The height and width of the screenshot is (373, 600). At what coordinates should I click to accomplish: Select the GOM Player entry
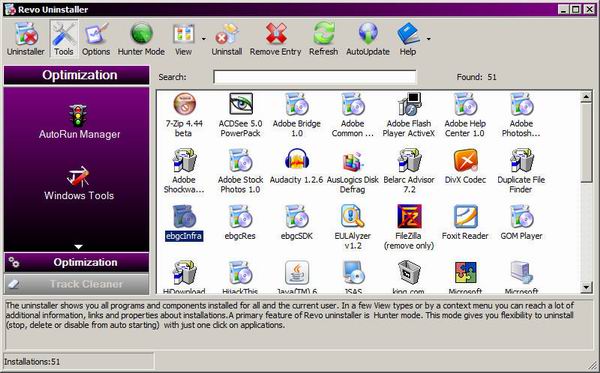point(521,223)
